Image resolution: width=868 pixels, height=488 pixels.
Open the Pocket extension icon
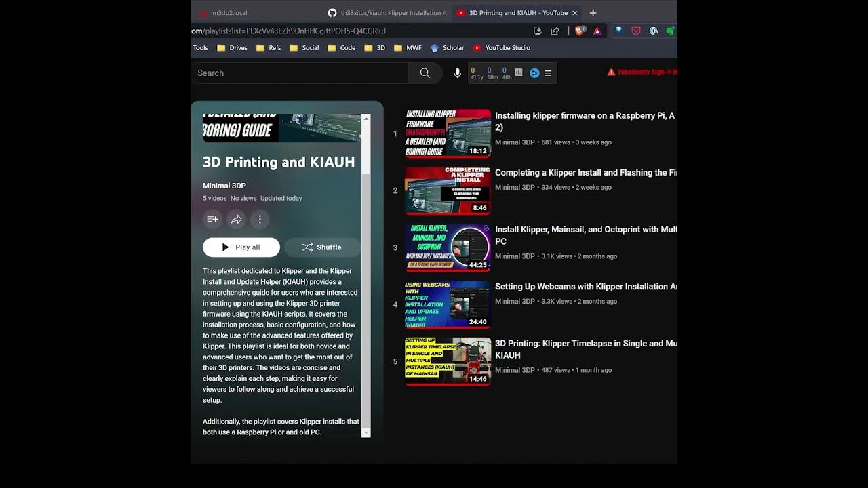pos(636,30)
